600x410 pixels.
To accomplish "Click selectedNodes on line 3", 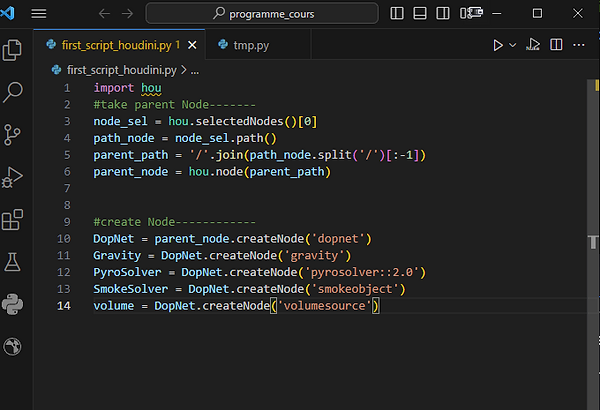I will click(x=239, y=122).
